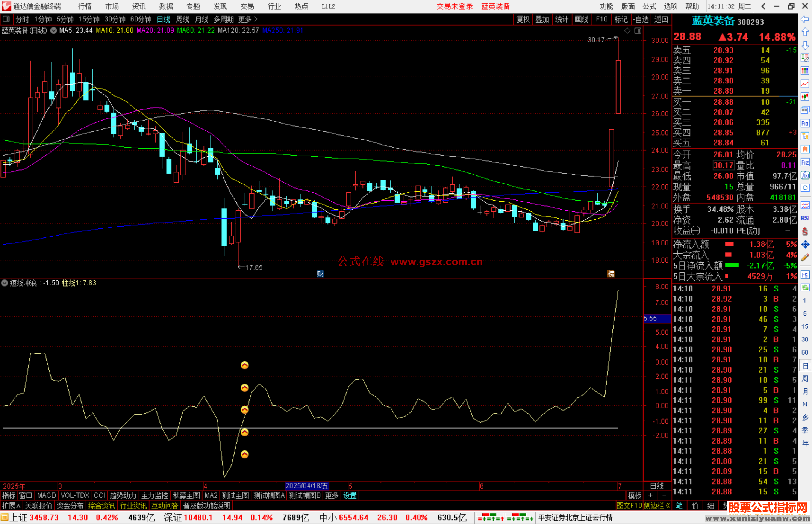Click the 财 marker on the chart timeline
This screenshot has width=812, height=524.
pyautogui.click(x=320, y=274)
